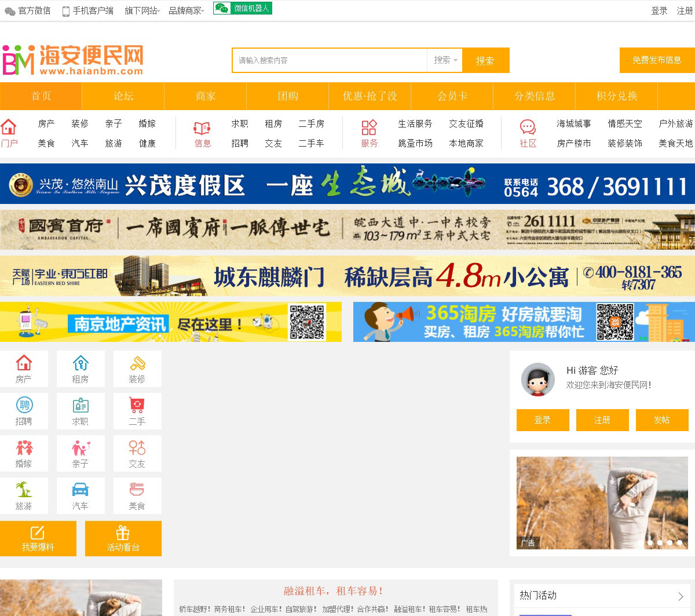
Task: Select the 商家 navigation tab
Action: [206, 96]
